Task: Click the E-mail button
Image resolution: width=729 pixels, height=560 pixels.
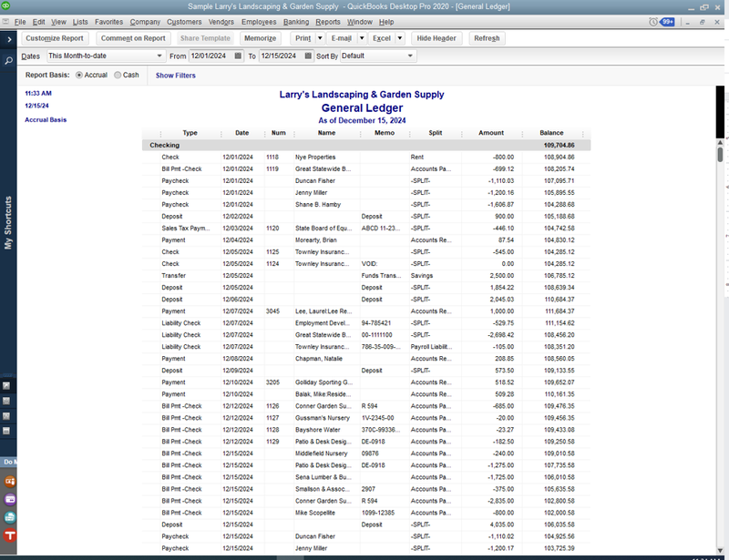Action: [x=341, y=38]
